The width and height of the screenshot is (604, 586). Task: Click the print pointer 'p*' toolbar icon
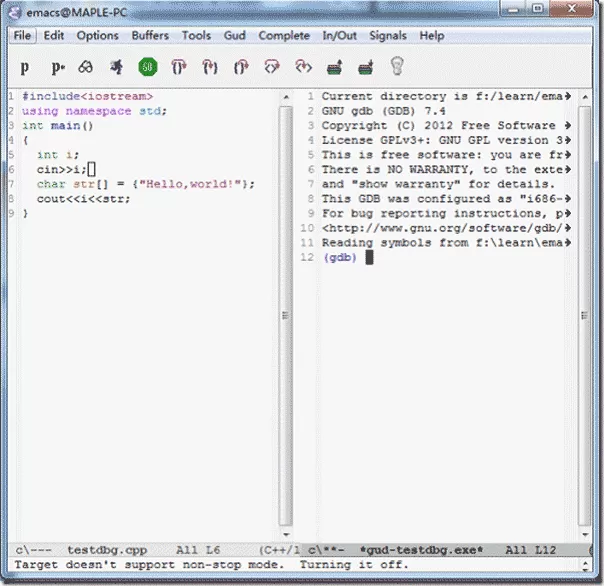pyautogui.click(x=58, y=67)
